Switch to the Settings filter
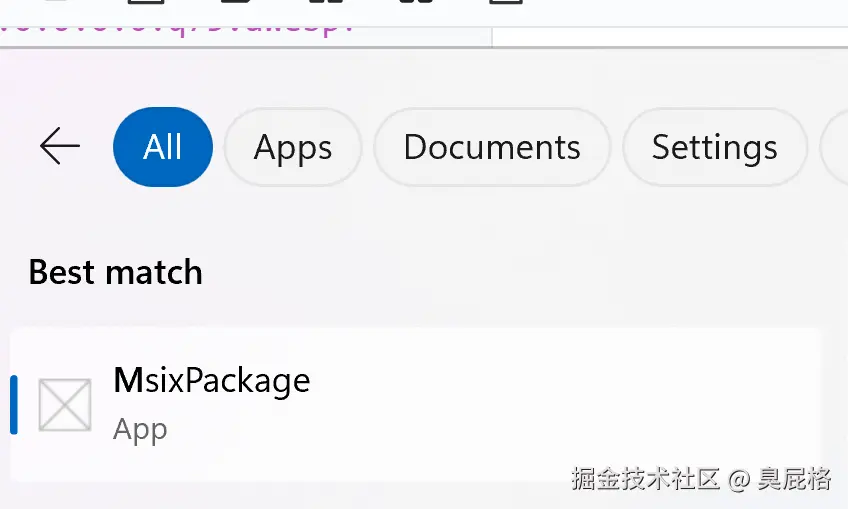Screen dimensions: 848x509 coord(714,147)
